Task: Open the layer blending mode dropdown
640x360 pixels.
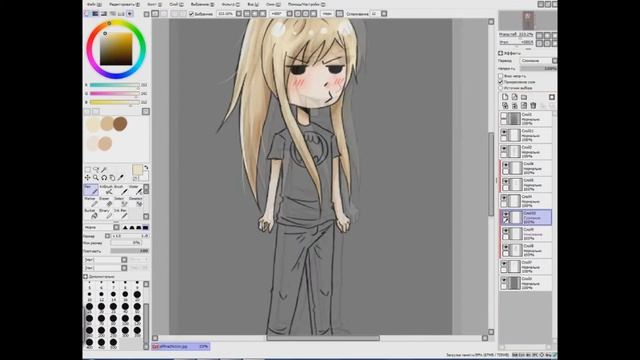Action: 538,60
